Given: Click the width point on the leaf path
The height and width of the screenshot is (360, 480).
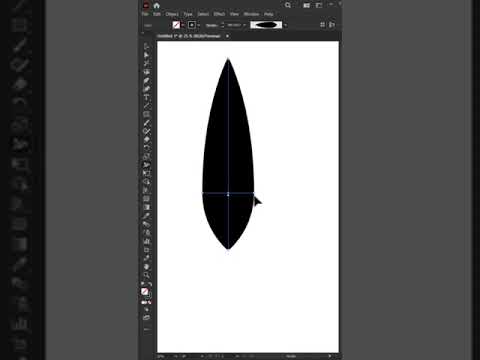Looking at the screenshot, I should [x=228, y=194].
